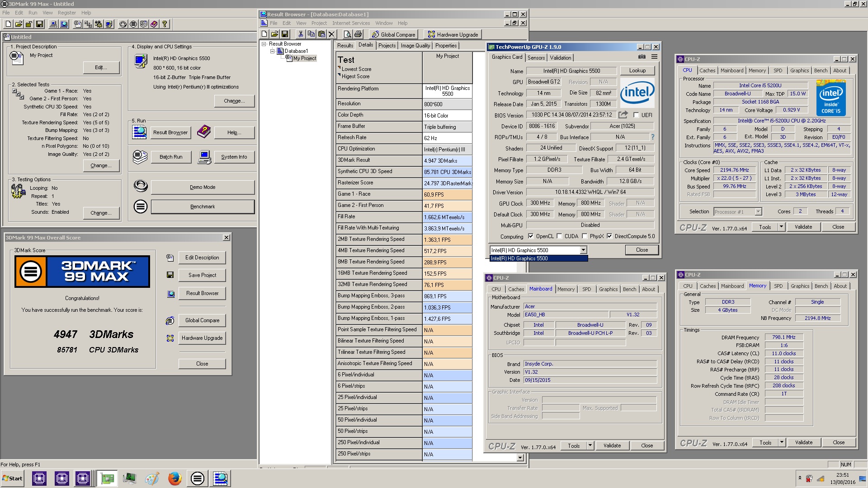Screen dimensions: 868x488
Task: Open the Register menu in 3DMark
Action: click(67, 13)
